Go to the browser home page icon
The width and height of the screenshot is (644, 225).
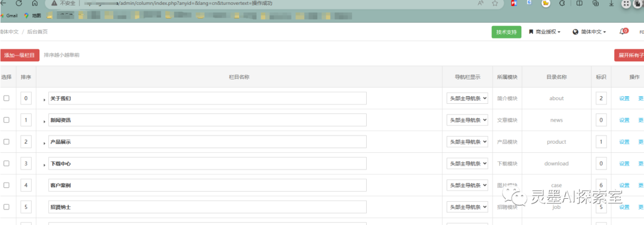35,3
